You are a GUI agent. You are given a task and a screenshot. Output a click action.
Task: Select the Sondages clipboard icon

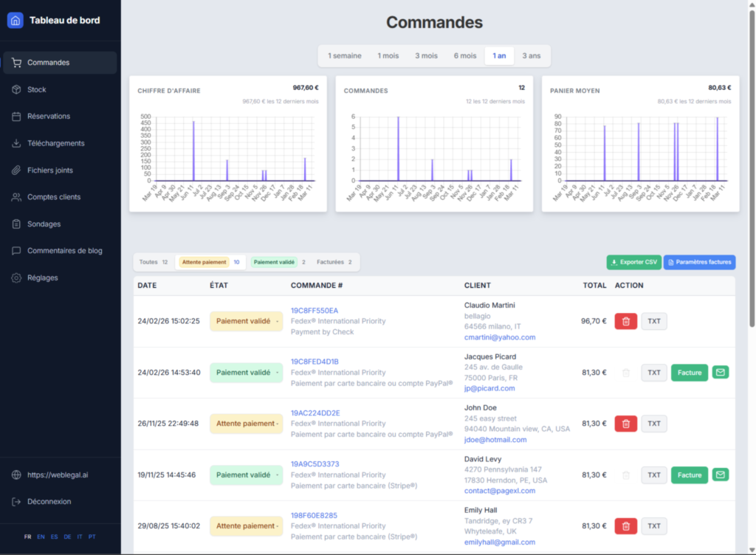(16, 224)
